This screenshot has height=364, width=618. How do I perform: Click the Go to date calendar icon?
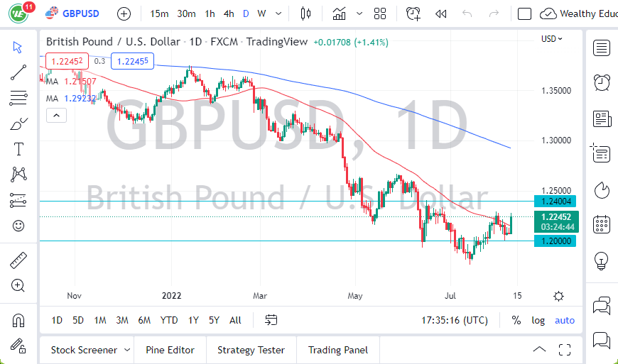coord(271,320)
